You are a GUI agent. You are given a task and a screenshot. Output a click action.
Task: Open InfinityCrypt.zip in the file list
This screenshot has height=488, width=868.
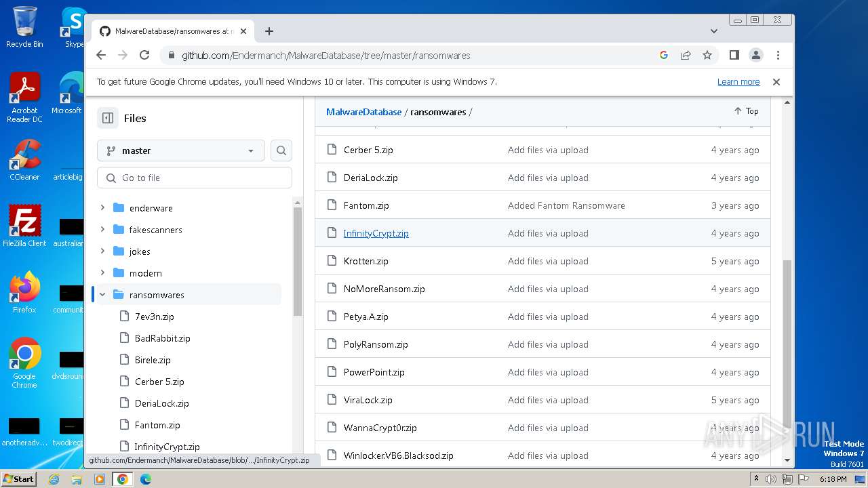coord(376,233)
